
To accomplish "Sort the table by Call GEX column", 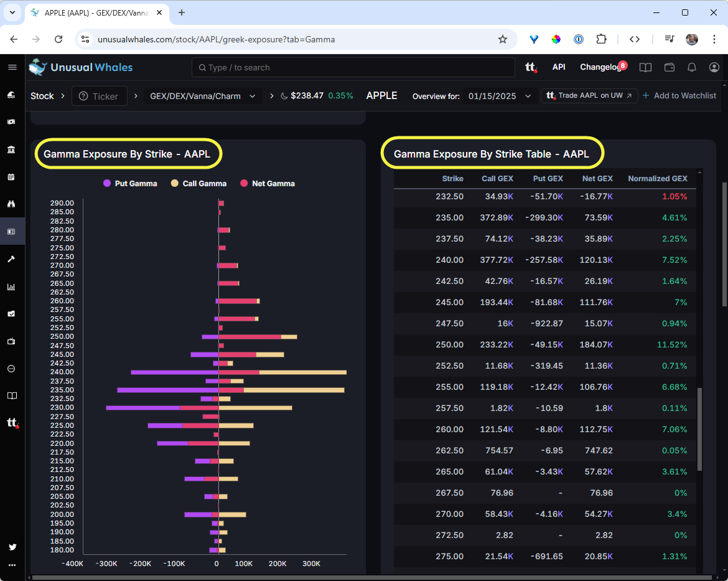I will 497,179.
